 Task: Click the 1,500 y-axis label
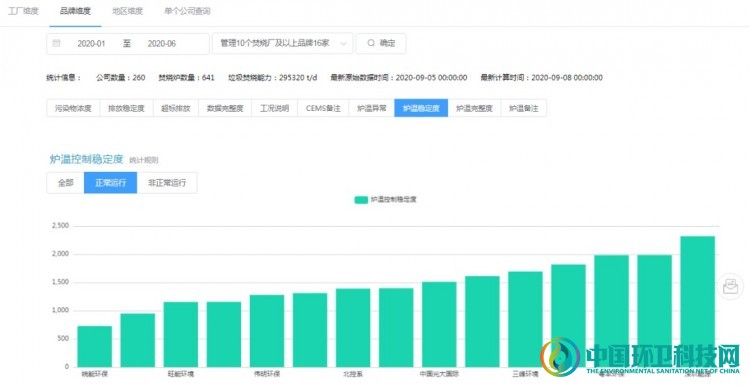coord(60,282)
